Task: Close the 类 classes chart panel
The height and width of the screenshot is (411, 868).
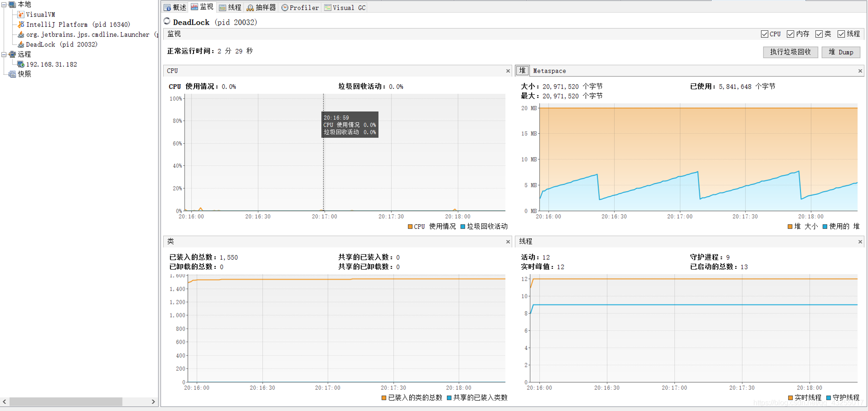Action: pyautogui.click(x=508, y=242)
